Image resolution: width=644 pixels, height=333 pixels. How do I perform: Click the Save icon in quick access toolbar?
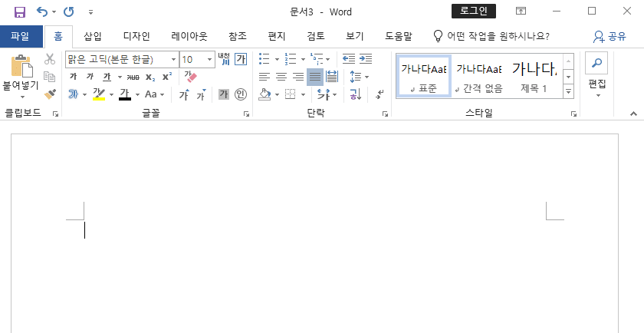pyautogui.click(x=20, y=12)
